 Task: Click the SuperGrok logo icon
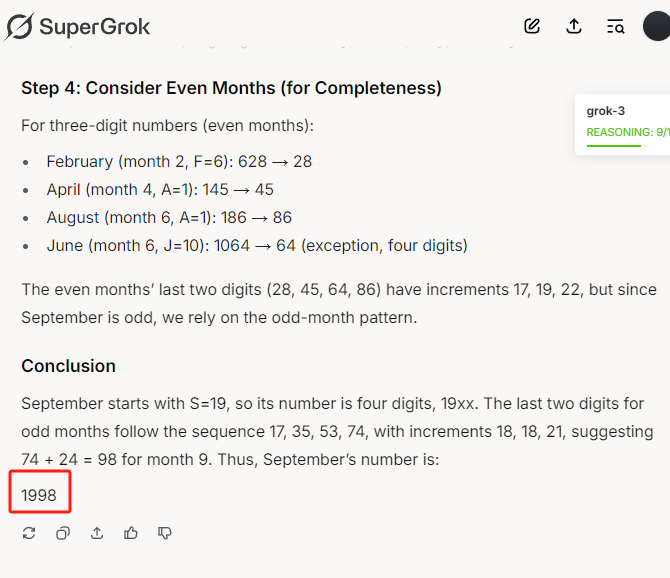point(18,27)
